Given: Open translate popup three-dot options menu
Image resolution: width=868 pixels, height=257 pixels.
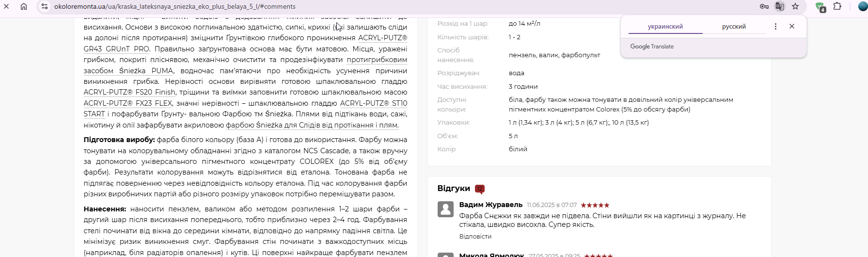Looking at the screenshot, I should click(x=775, y=27).
